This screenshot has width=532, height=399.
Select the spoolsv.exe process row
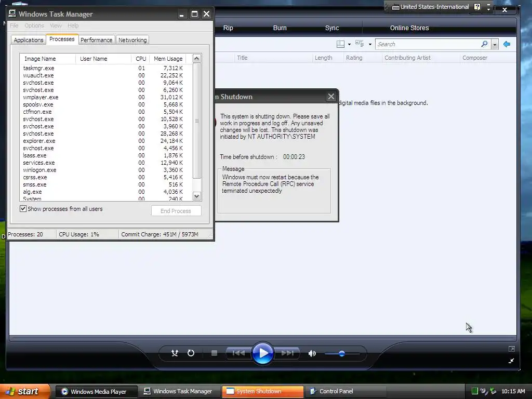[x=106, y=104]
